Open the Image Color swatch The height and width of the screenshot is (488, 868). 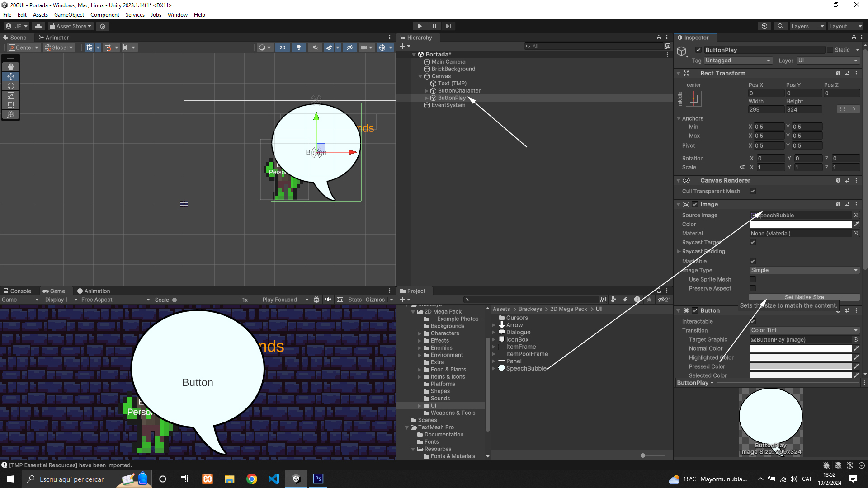coord(800,224)
